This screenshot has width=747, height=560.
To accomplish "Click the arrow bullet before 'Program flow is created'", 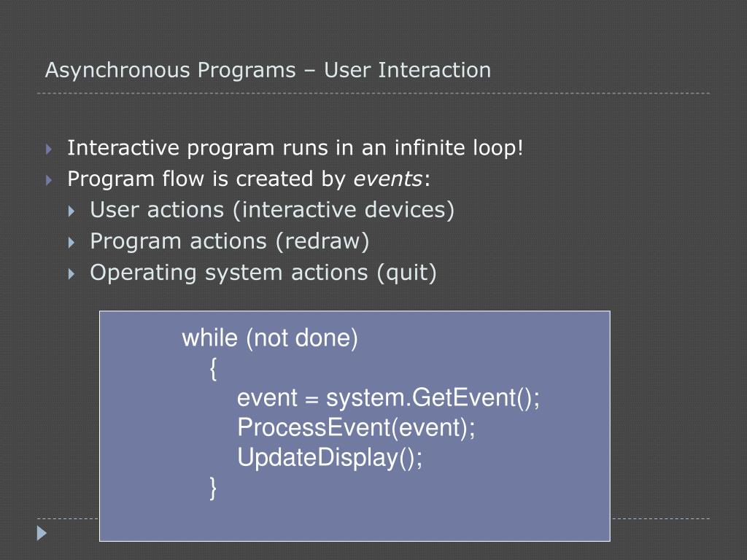I will point(49,180).
